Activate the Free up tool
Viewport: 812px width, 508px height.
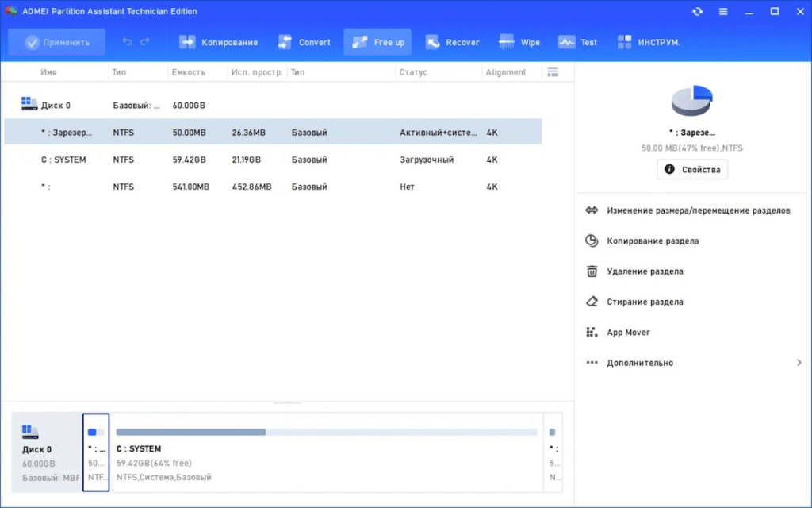pos(377,41)
